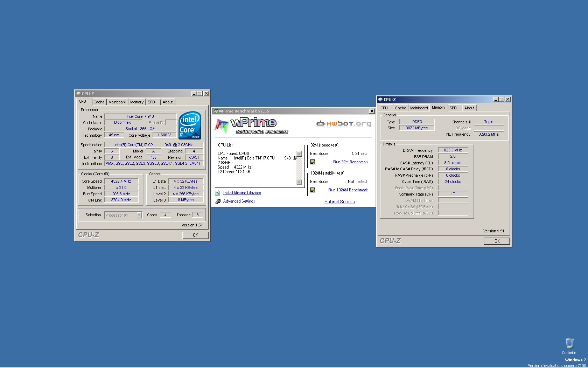Open About tab in right CPU-Z window
Viewport: 588px width, 368px height.
(x=469, y=108)
